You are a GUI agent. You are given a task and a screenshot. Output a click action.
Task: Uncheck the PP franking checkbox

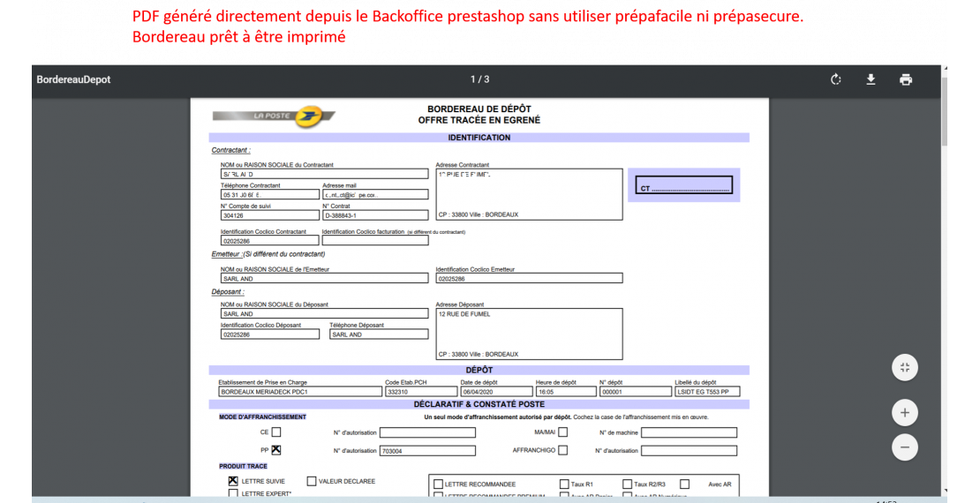click(x=276, y=450)
